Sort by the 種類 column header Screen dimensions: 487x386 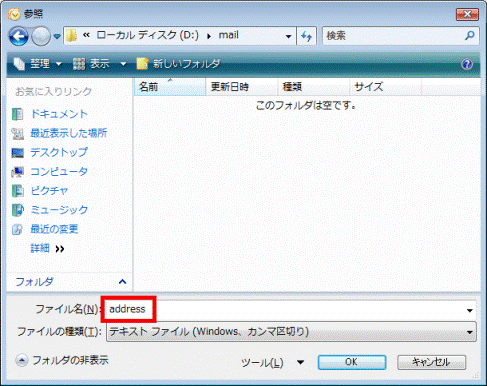pos(314,87)
